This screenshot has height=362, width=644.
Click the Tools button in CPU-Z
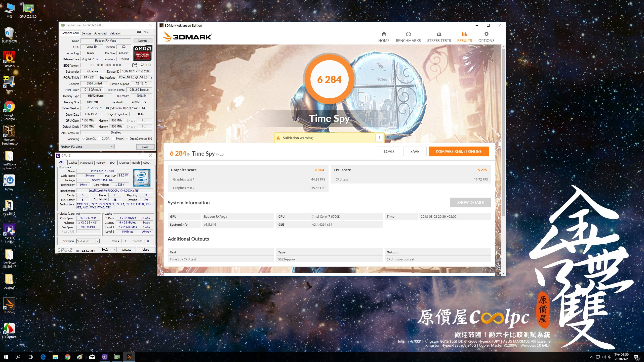[x=105, y=250]
